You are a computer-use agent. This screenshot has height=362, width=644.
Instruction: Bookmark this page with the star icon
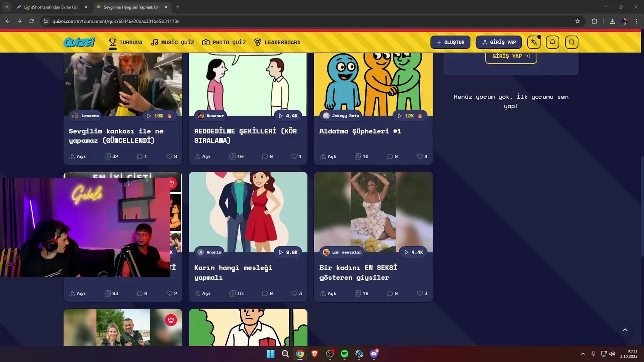pyautogui.click(x=578, y=21)
